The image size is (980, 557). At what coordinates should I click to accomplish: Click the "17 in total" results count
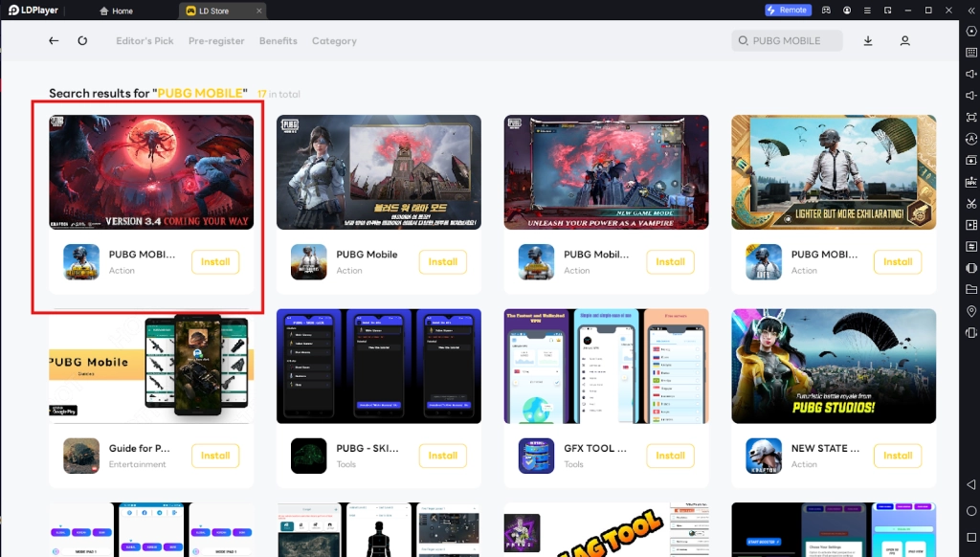(x=278, y=95)
